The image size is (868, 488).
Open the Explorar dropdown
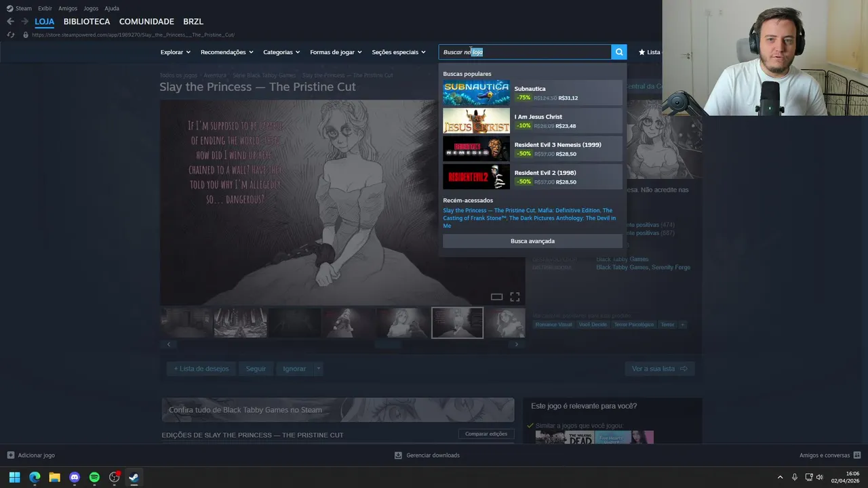[175, 52]
